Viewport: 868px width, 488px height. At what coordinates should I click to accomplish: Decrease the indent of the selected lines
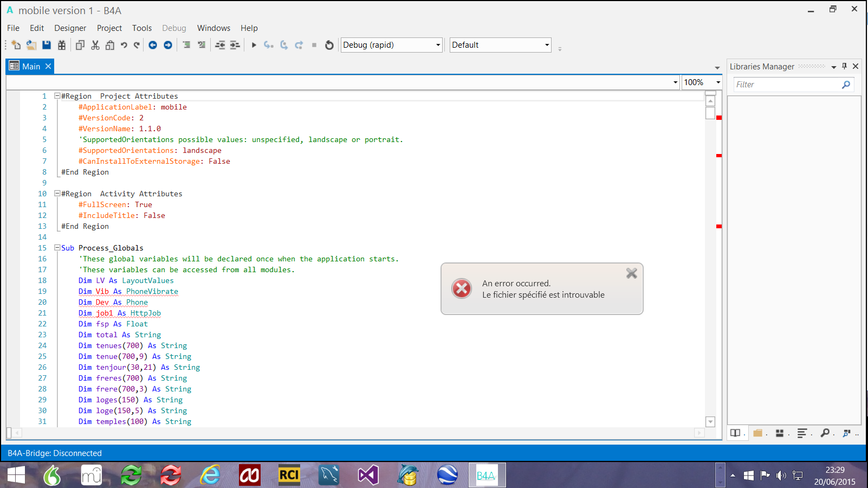point(220,45)
